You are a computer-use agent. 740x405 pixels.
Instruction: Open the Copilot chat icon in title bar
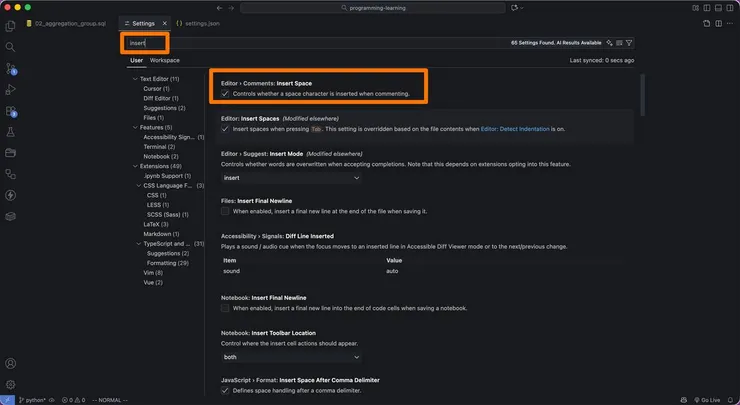514,8
